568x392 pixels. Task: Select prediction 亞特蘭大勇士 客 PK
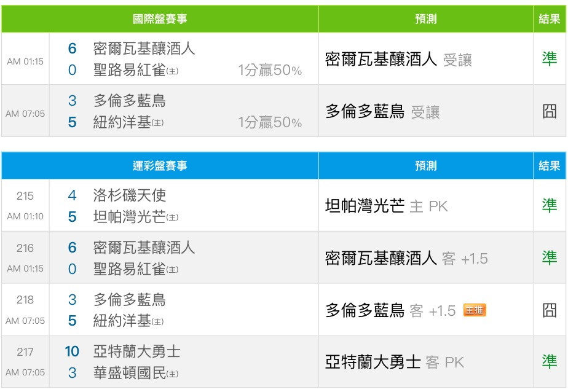pos(395,363)
